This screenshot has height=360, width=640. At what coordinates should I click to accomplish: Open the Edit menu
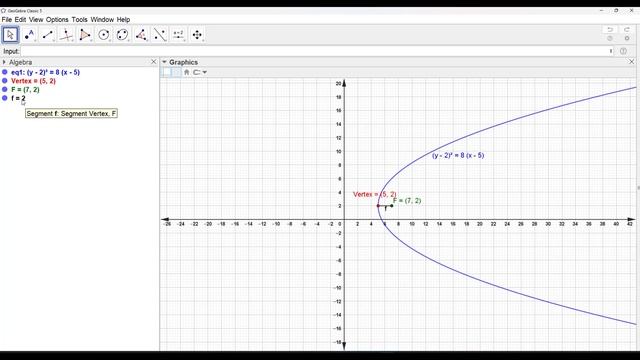coord(20,20)
